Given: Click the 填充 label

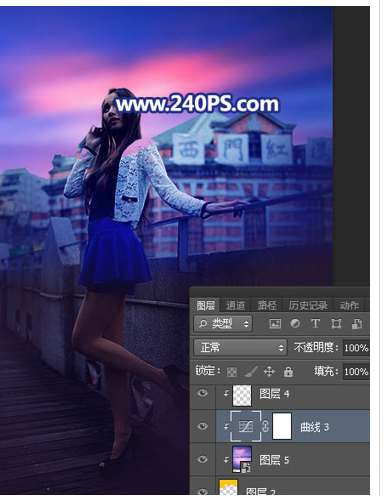Looking at the screenshot, I should (326, 371).
